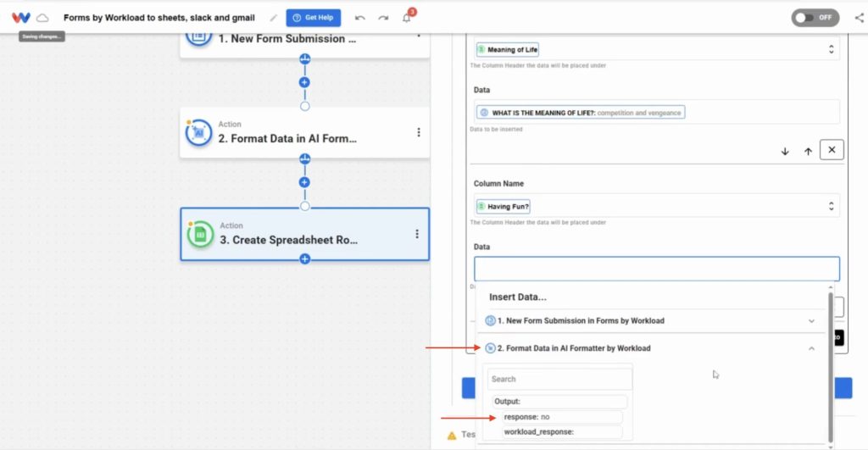Move column mapping down
Viewport: 868px width, 450px height.
pos(785,151)
